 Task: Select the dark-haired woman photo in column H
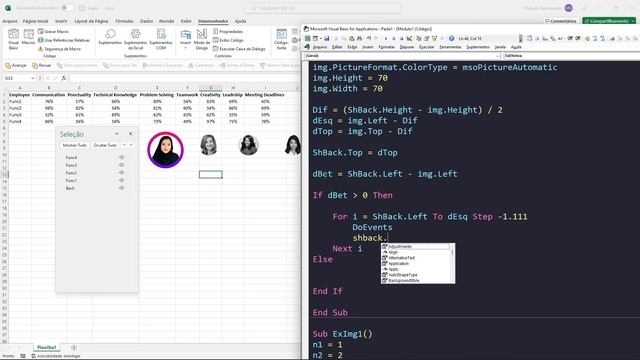(249, 145)
